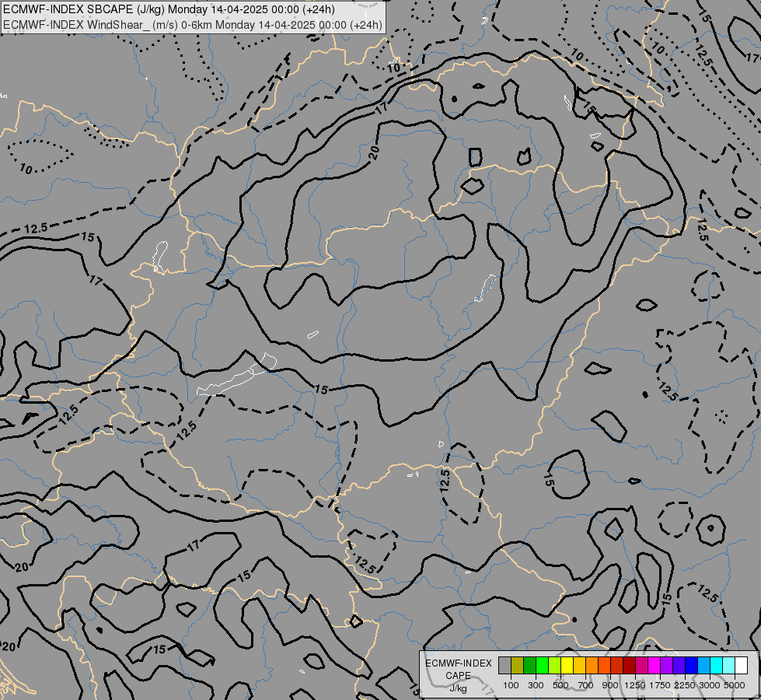Click the 500 legend tick value
Screen dimensions: 761x700
560,685
